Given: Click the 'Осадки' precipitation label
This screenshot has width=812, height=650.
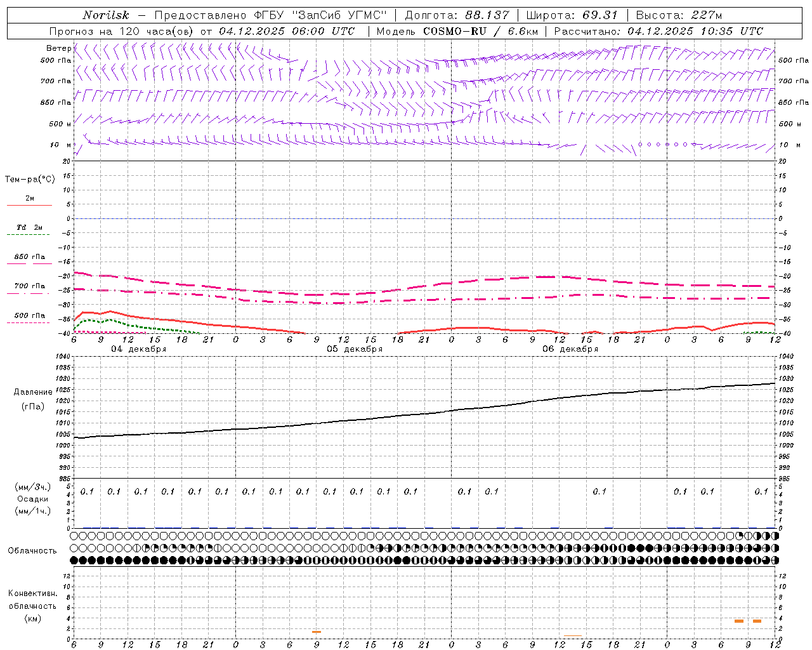Looking at the screenshot, I should coord(32,499).
